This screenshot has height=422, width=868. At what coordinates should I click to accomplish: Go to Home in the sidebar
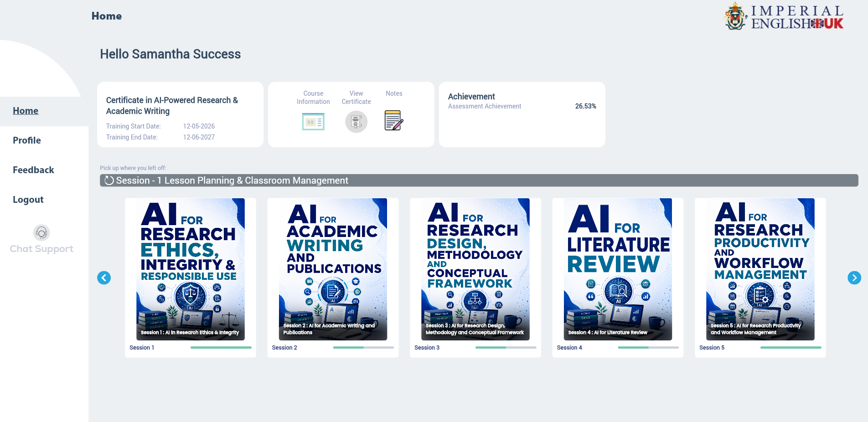click(26, 111)
